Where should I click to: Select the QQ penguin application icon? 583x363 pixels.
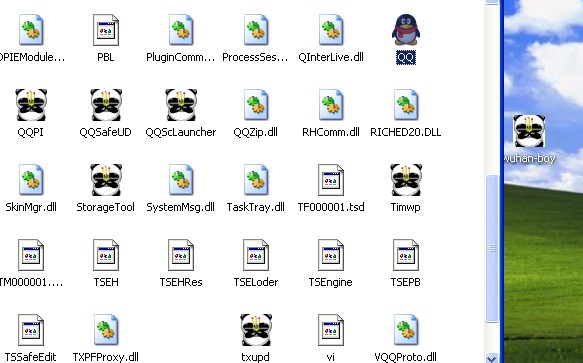(x=406, y=30)
